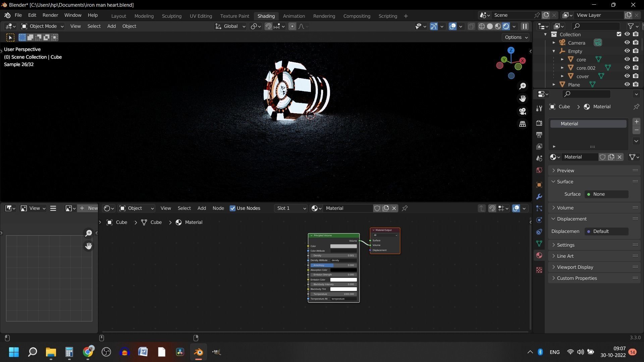Select Displacement Default button
The height and width of the screenshot is (362, 644).
pos(606,232)
